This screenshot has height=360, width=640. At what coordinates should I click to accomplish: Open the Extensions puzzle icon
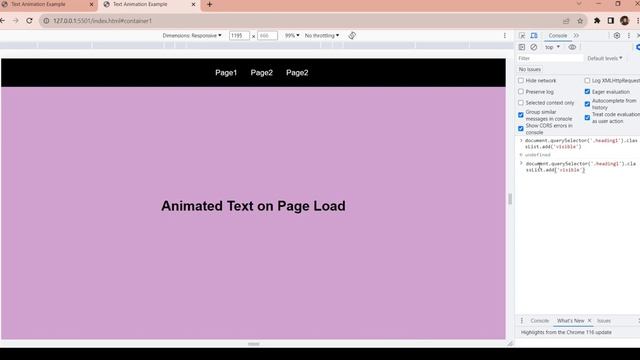pyautogui.click(x=597, y=20)
